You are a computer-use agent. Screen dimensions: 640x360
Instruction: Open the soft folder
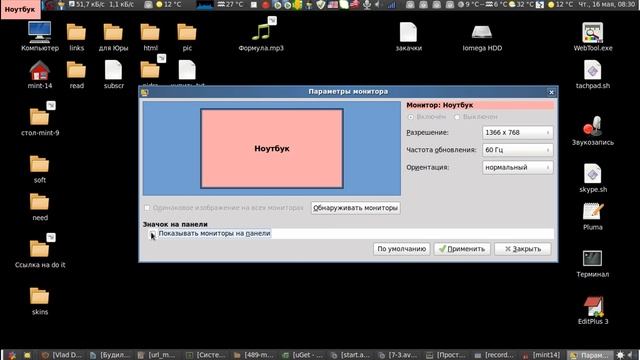click(x=40, y=164)
